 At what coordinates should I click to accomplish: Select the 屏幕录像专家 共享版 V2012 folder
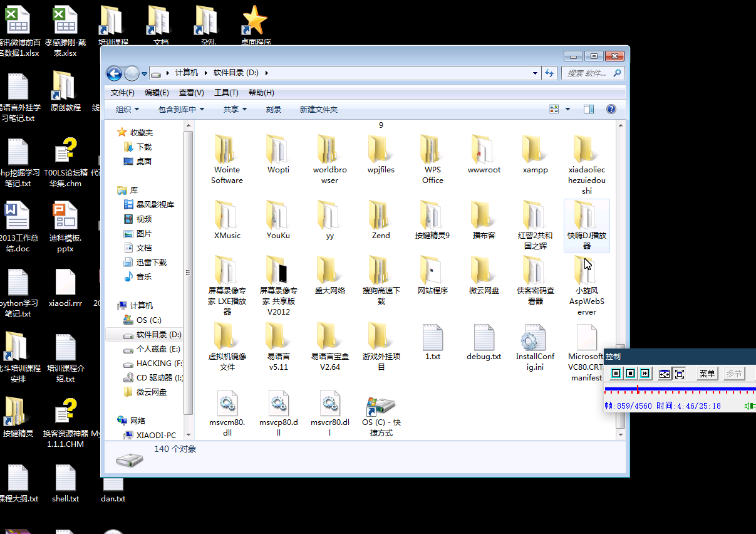[x=278, y=286]
